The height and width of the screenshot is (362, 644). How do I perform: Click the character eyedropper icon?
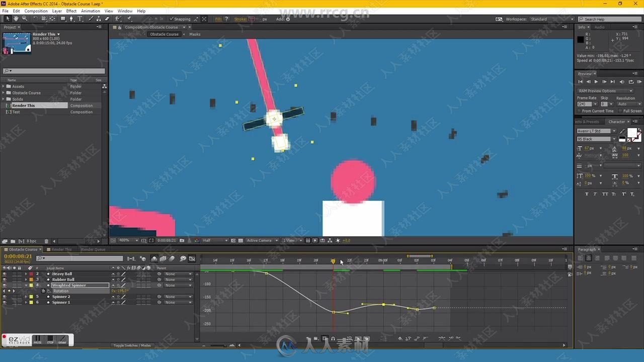[x=622, y=132]
